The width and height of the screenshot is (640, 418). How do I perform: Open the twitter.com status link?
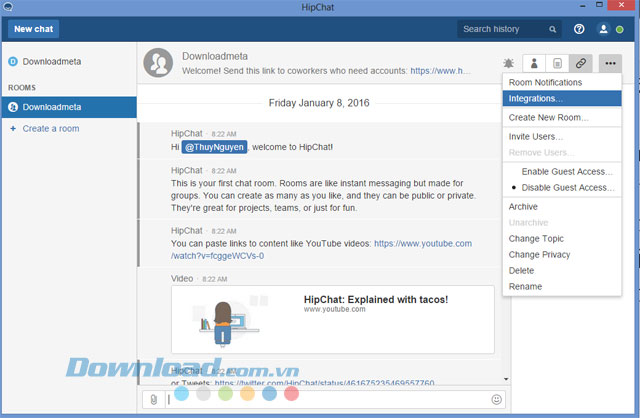324,382
